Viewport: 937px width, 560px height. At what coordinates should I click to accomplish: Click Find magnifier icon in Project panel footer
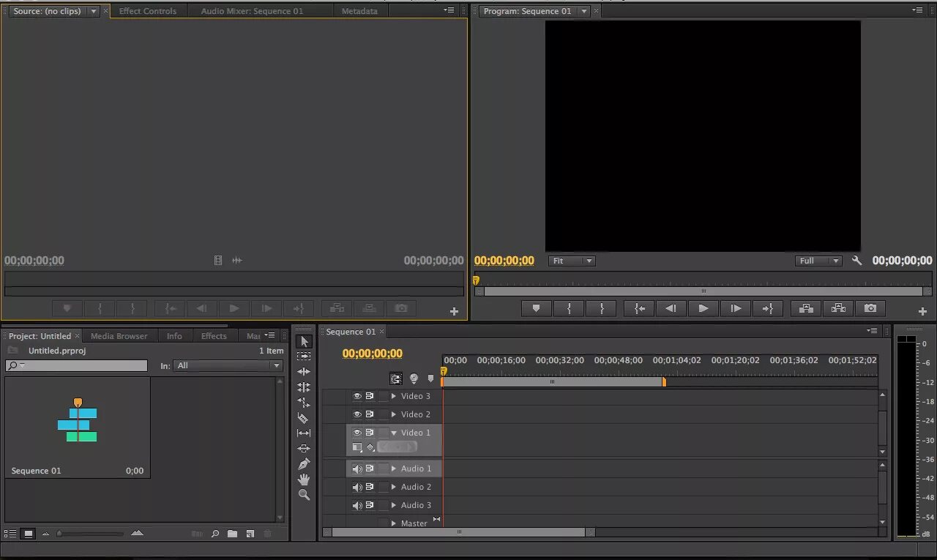click(215, 534)
